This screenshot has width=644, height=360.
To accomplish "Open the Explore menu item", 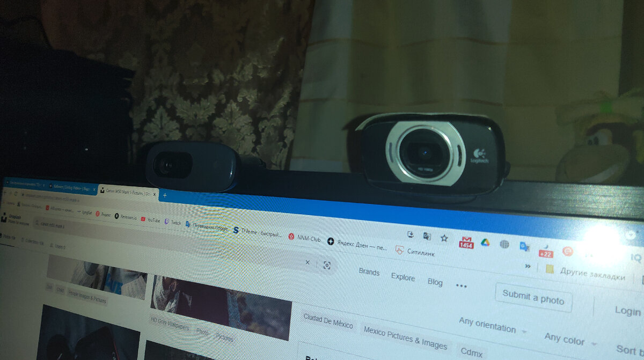I will click(402, 277).
